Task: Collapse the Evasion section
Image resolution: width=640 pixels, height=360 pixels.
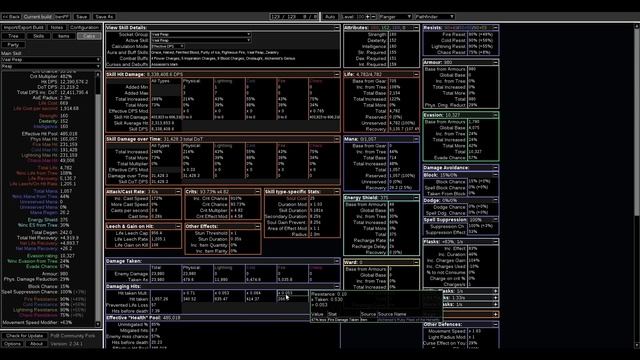Action: click(x=495, y=115)
